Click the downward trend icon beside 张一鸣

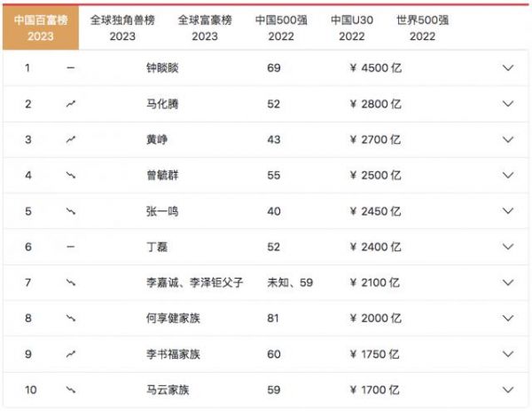71,211
